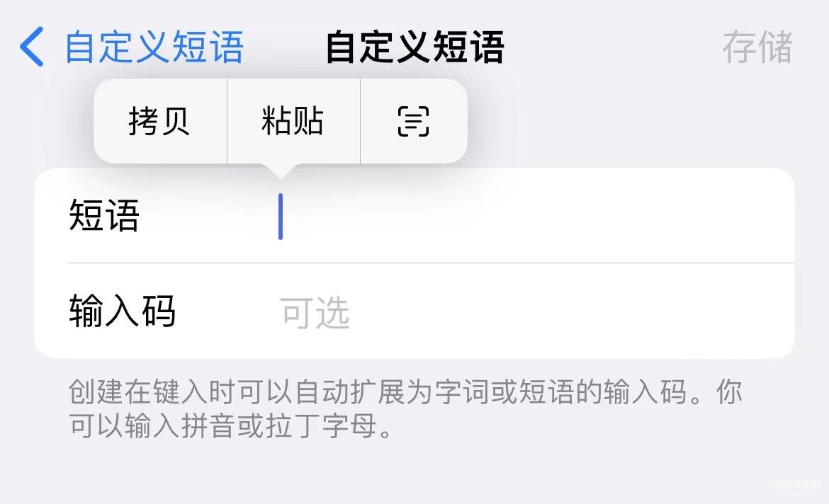The height and width of the screenshot is (504, 829).
Task: Click the blue text cursor caret
Action: point(281,217)
